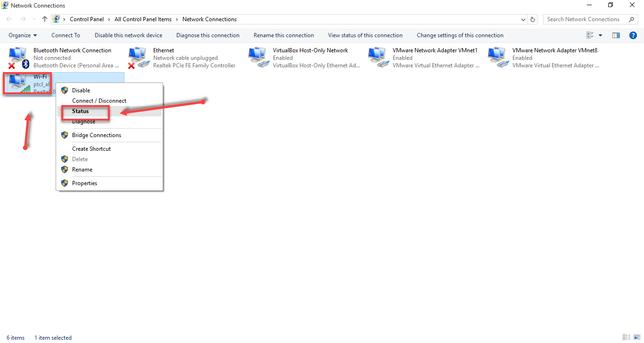Click Diagnose this connection in toolbar

[x=207, y=35]
